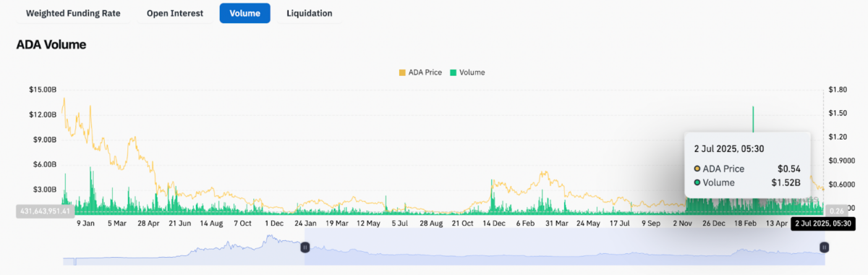The width and height of the screenshot is (868, 275).
Task: Open the Open Interest tab
Action: point(174,13)
